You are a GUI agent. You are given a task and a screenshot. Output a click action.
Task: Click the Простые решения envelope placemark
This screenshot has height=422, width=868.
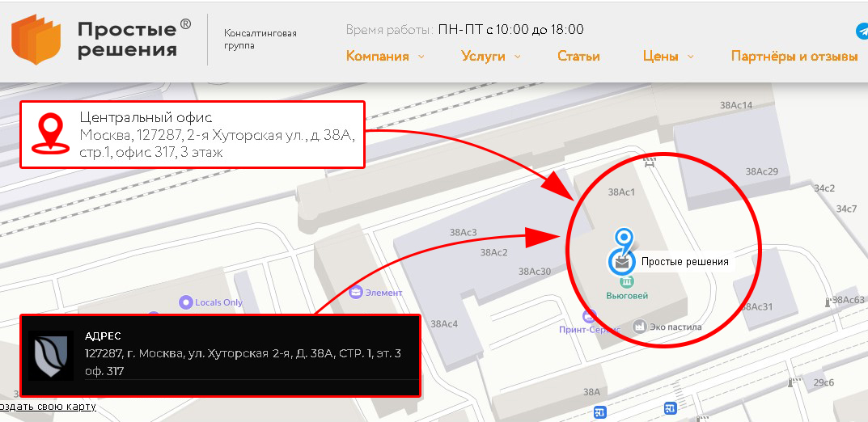coord(621,262)
